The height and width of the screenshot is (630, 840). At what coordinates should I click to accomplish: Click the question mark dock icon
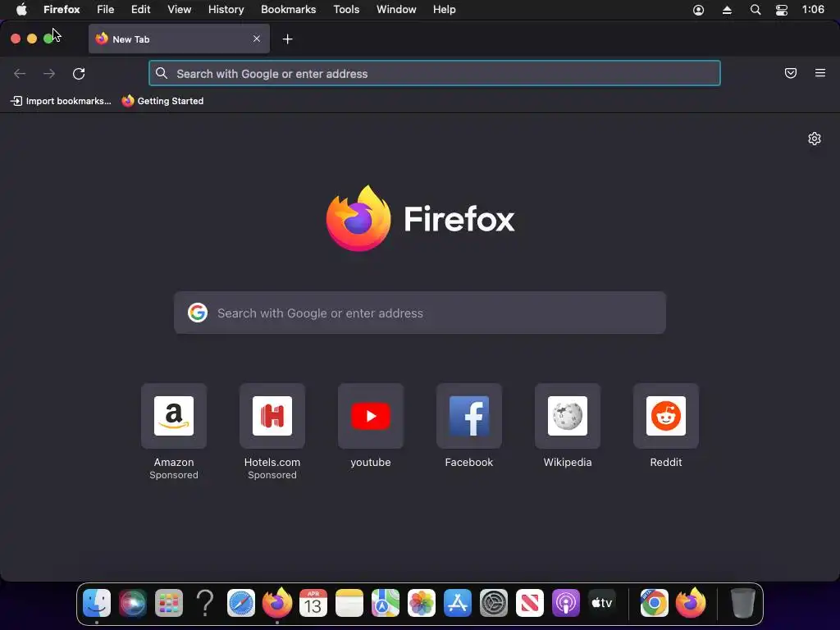point(205,603)
